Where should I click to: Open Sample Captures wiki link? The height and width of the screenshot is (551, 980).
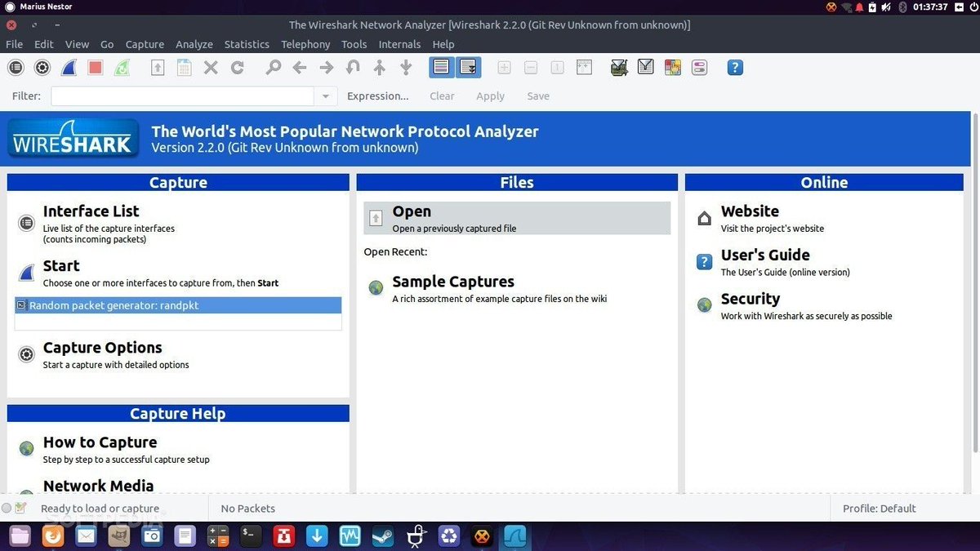click(x=452, y=282)
